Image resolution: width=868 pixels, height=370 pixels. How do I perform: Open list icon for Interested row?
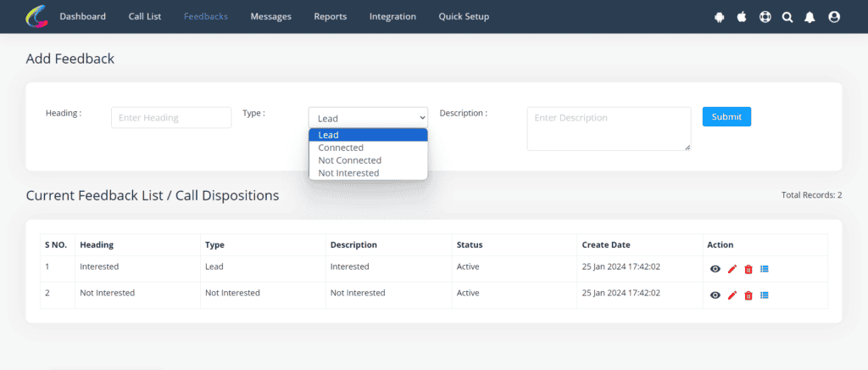[765, 269]
